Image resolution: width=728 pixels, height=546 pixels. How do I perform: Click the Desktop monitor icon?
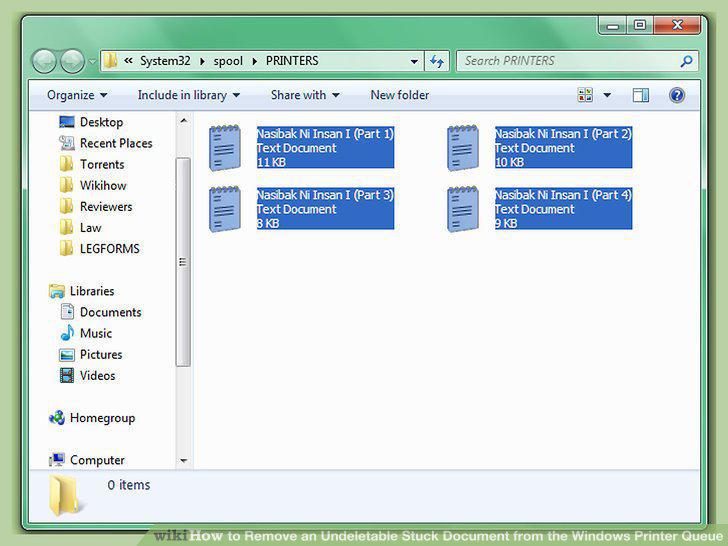(67, 122)
